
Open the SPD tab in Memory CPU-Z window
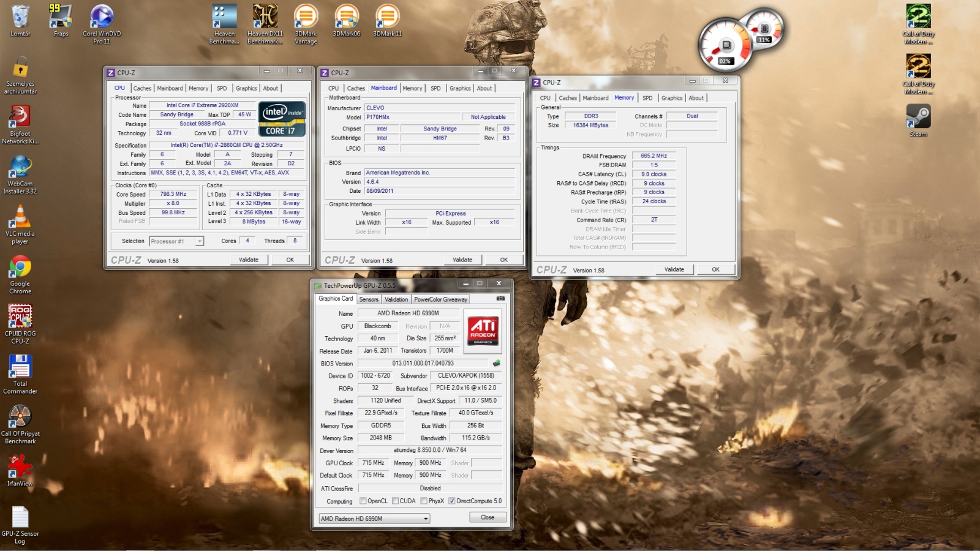click(x=647, y=98)
